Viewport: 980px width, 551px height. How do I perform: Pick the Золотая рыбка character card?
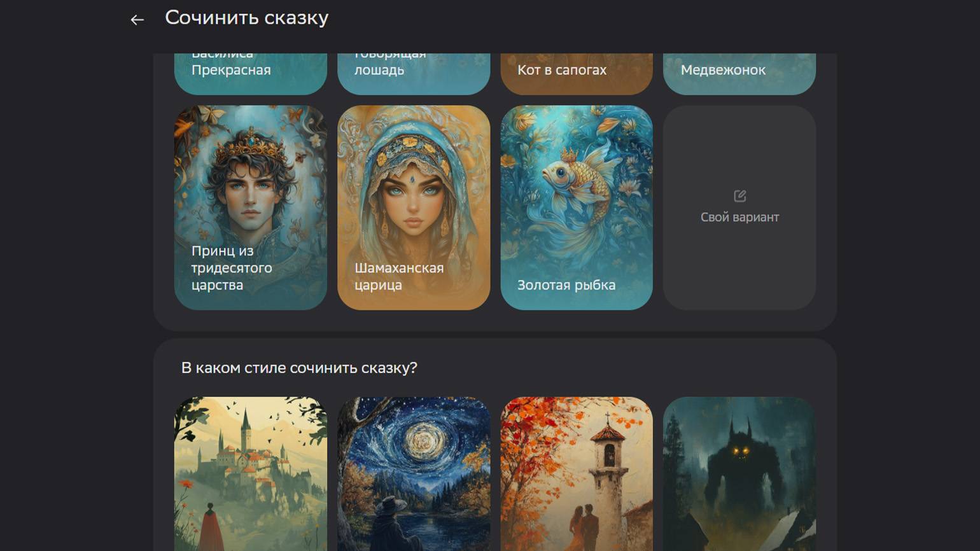[x=577, y=207]
